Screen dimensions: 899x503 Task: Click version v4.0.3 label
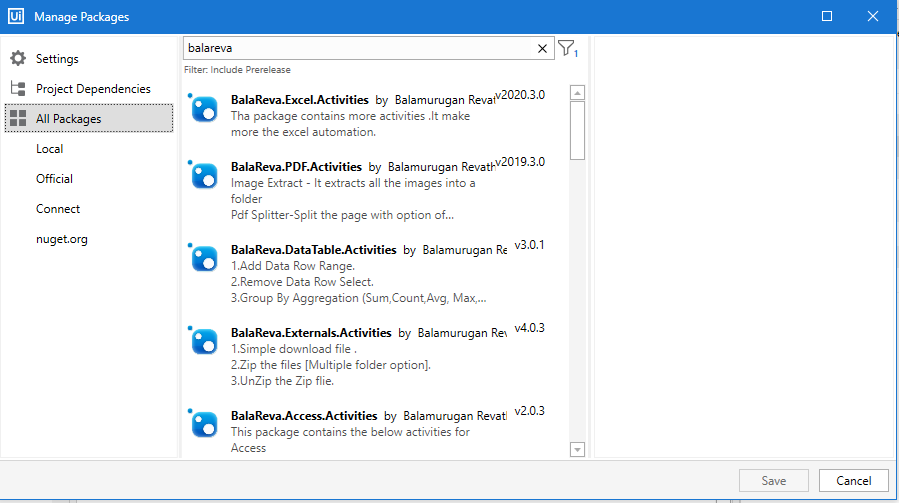[529, 328]
